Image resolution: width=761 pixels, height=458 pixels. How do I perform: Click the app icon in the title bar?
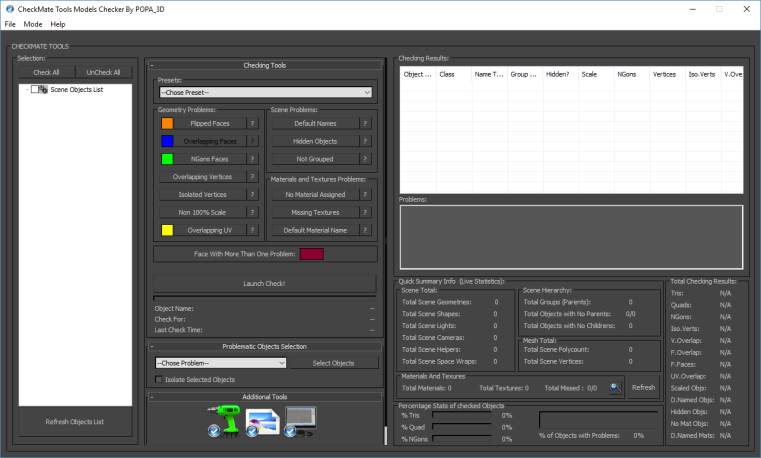coord(9,9)
